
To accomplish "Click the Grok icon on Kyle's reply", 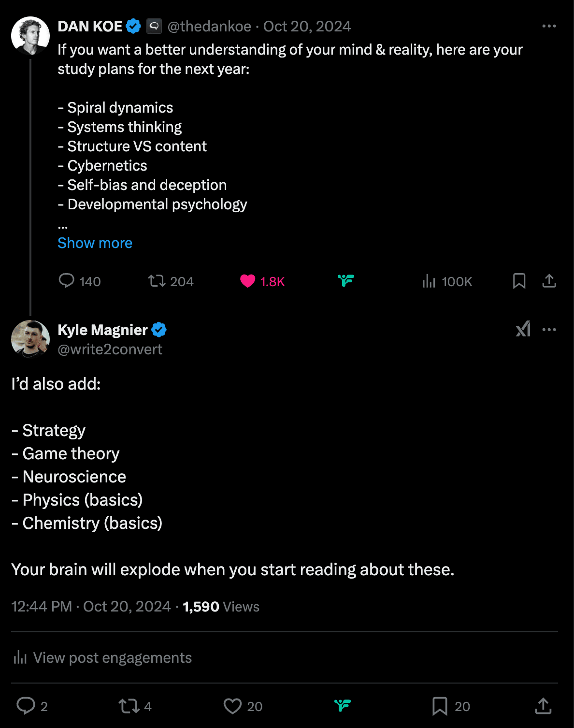I will [x=523, y=329].
